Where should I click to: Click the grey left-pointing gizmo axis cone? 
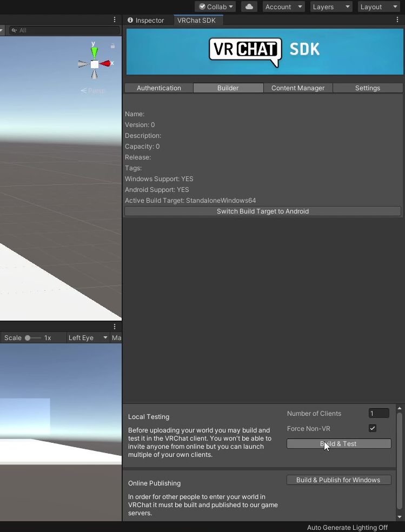coord(83,64)
